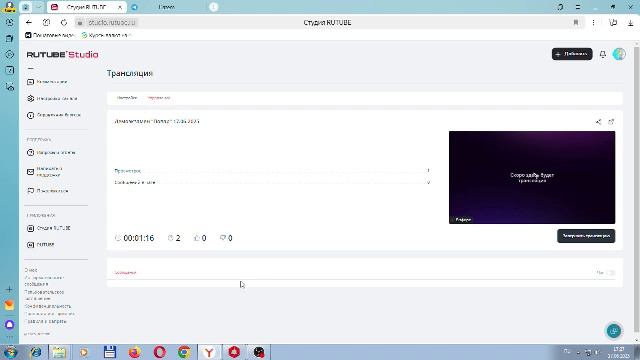Image resolution: width=640 pixels, height=360 pixels.
Task: Select the red highlighted tab under Трансляция
Action: (x=159, y=98)
